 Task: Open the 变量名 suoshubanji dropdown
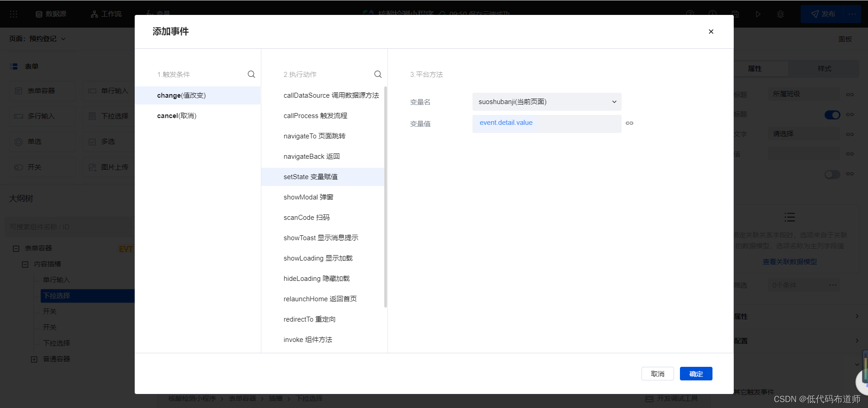tap(547, 102)
